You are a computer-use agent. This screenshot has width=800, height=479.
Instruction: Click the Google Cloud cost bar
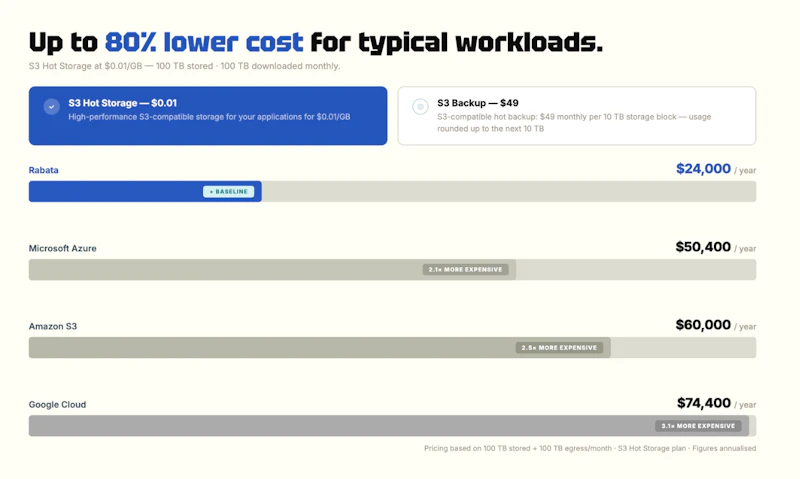click(x=389, y=426)
